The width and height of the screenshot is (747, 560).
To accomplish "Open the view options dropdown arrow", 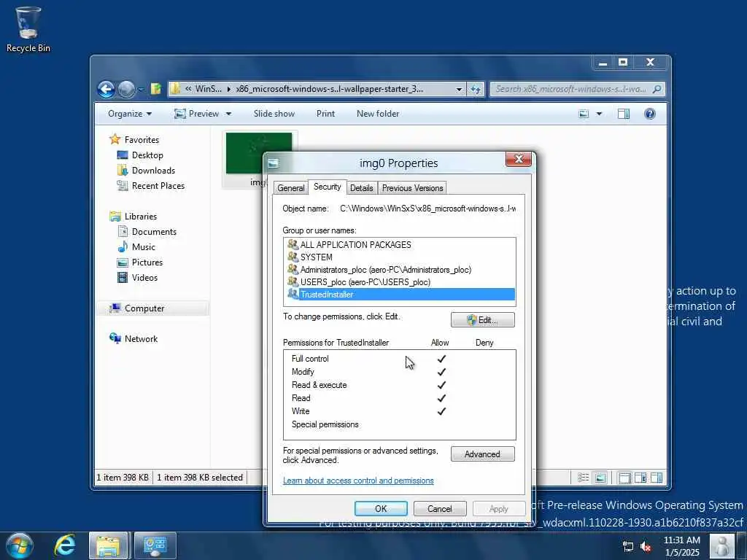I will pos(599,114).
